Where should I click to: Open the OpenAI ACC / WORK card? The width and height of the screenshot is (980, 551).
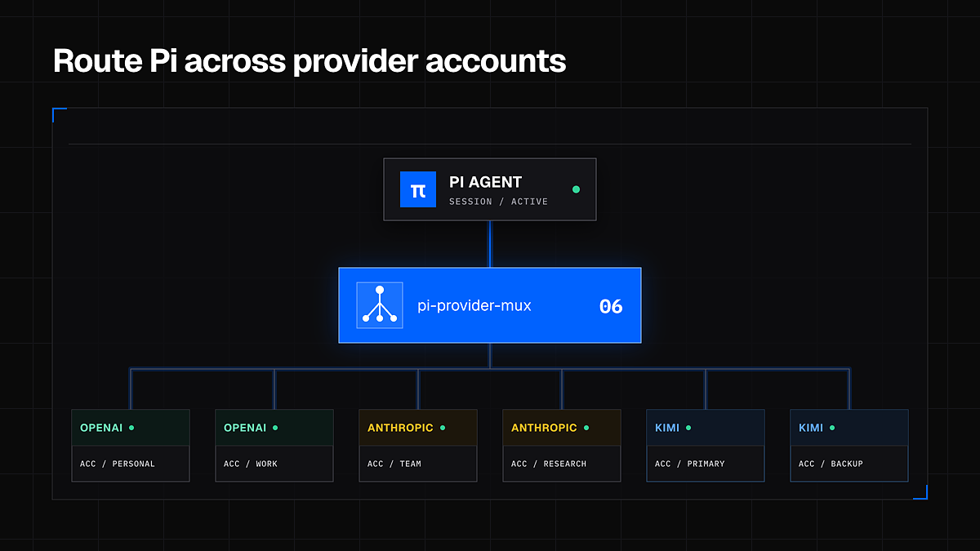[274, 446]
